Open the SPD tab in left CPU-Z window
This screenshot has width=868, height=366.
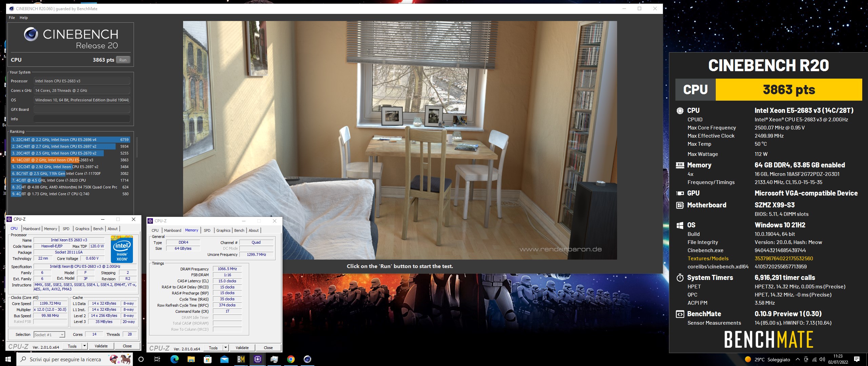[66, 229]
